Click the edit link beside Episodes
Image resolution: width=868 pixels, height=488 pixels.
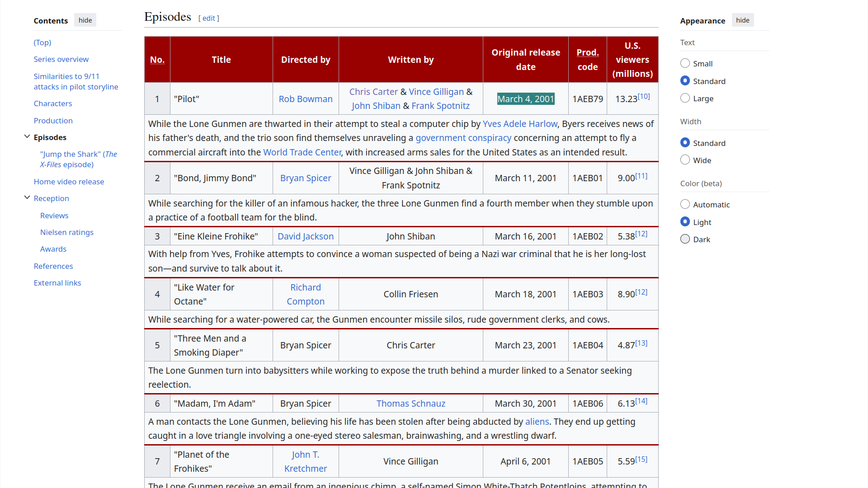(208, 19)
